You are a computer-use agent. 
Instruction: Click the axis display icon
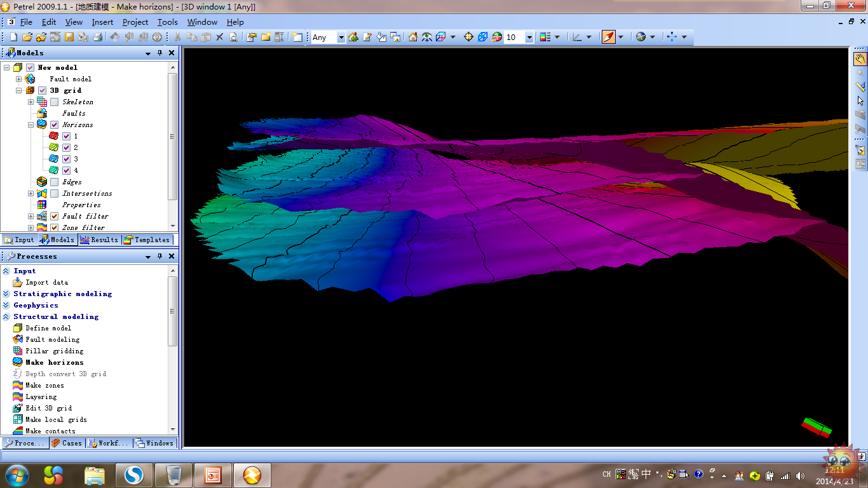click(x=577, y=37)
